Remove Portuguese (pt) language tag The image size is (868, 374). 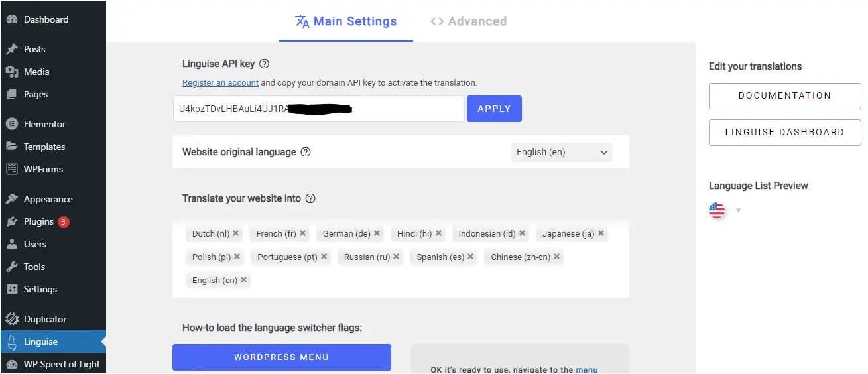pyautogui.click(x=324, y=257)
